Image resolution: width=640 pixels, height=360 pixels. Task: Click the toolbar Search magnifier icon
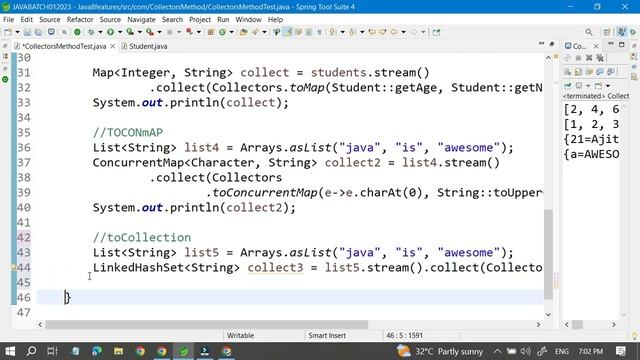coord(589,32)
